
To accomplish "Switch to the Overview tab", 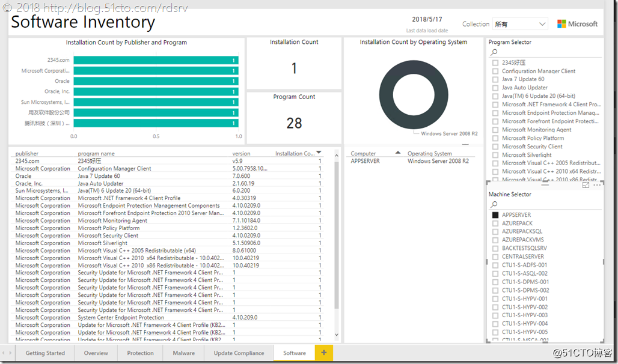I will (96, 353).
